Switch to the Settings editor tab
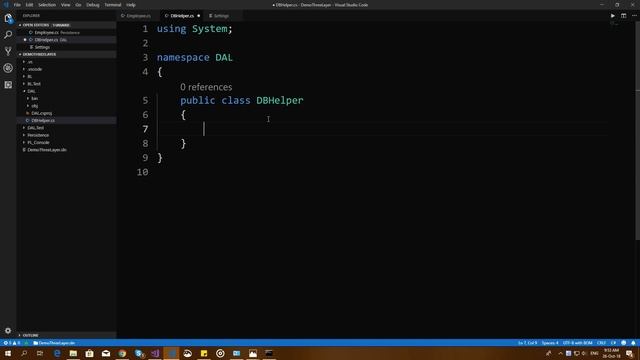 tap(222, 16)
